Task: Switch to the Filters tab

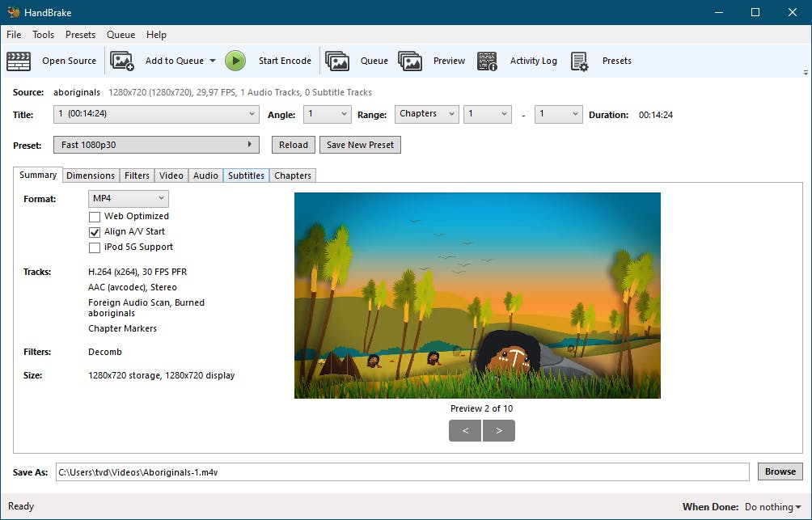Action: (x=137, y=175)
